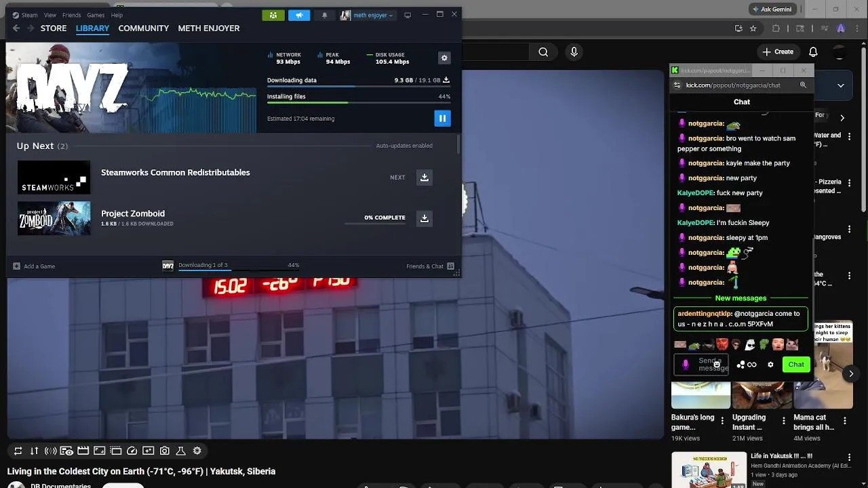Switch Steam to Big Picture mode icon
The image size is (868, 488).
pyautogui.click(x=408, y=15)
